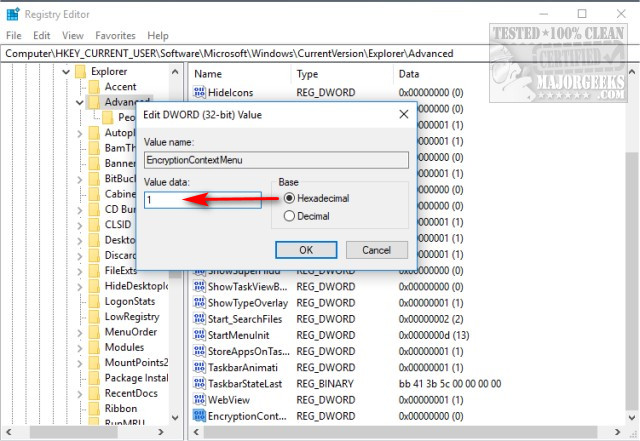Select the Decimal base option

tap(289, 216)
